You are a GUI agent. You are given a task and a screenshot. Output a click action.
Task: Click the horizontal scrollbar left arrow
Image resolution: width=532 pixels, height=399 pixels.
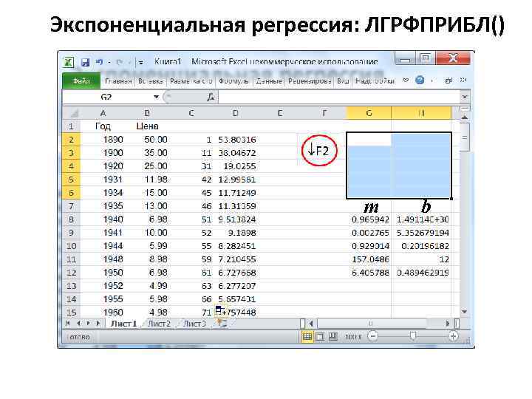pos(311,324)
